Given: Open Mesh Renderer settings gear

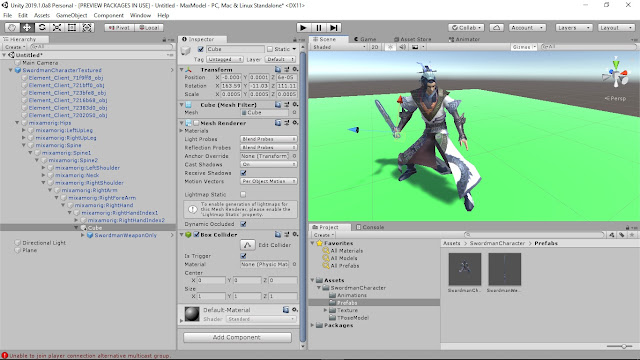Looking at the screenshot, I should coord(295,122).
